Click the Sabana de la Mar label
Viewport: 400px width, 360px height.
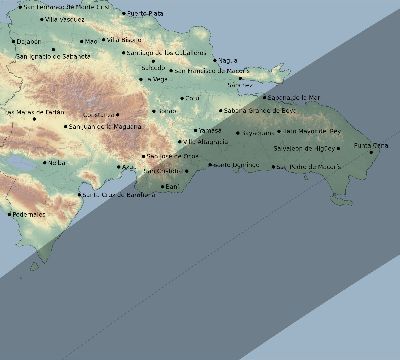[x=294, y=98]
